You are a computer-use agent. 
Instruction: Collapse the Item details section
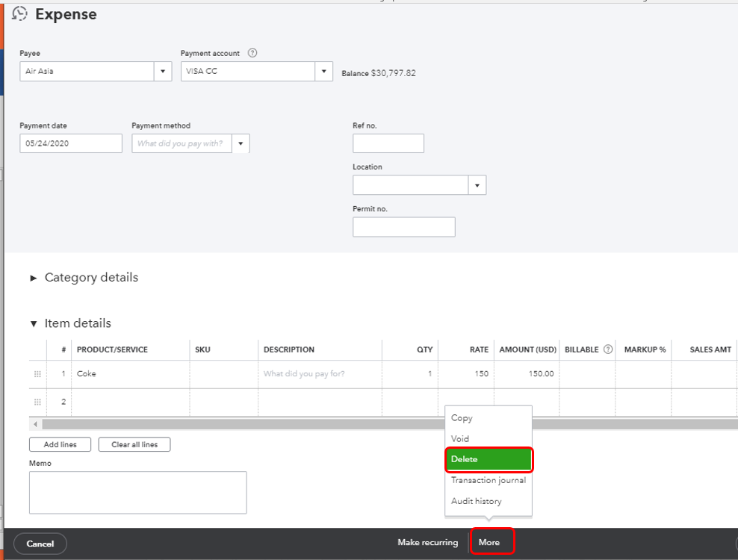tap(34, 324)
